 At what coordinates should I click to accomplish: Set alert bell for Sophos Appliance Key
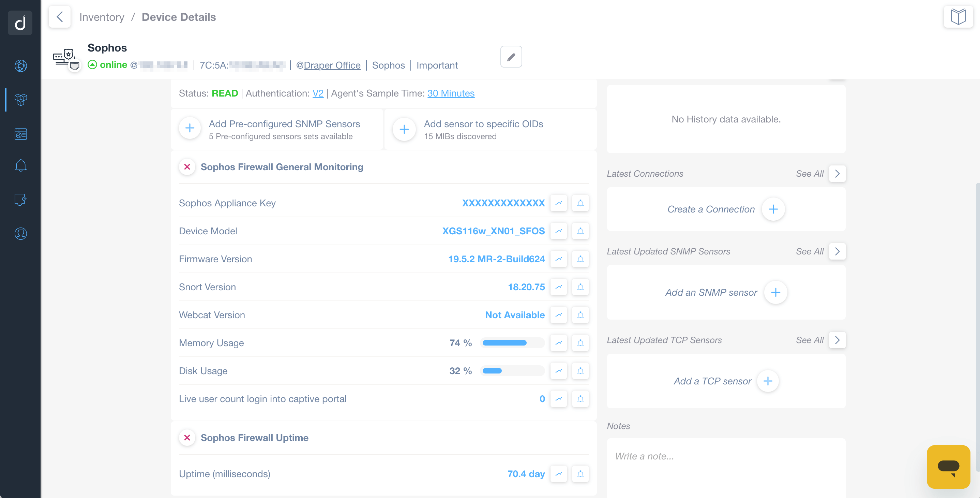(580, 203)
